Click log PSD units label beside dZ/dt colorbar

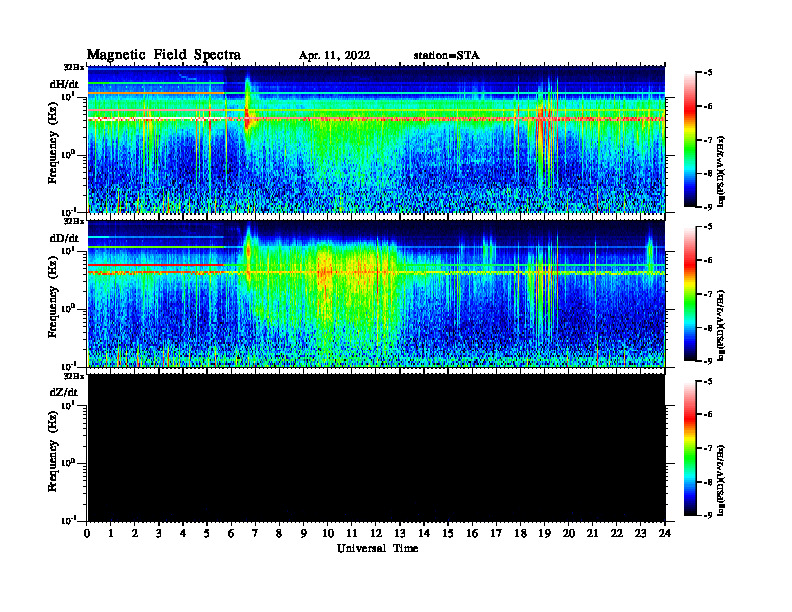[721, 480]
